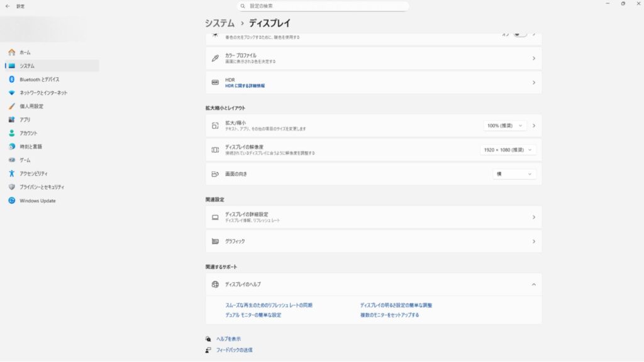Click the ネットワークとインターネット Wi-Fi icon
Image resolution: width=644 pixels, height=362 pixels.
tap(11, 93)
